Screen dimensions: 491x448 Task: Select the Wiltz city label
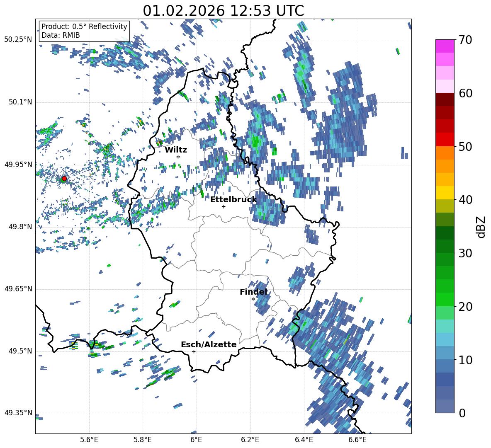point(176,150)
